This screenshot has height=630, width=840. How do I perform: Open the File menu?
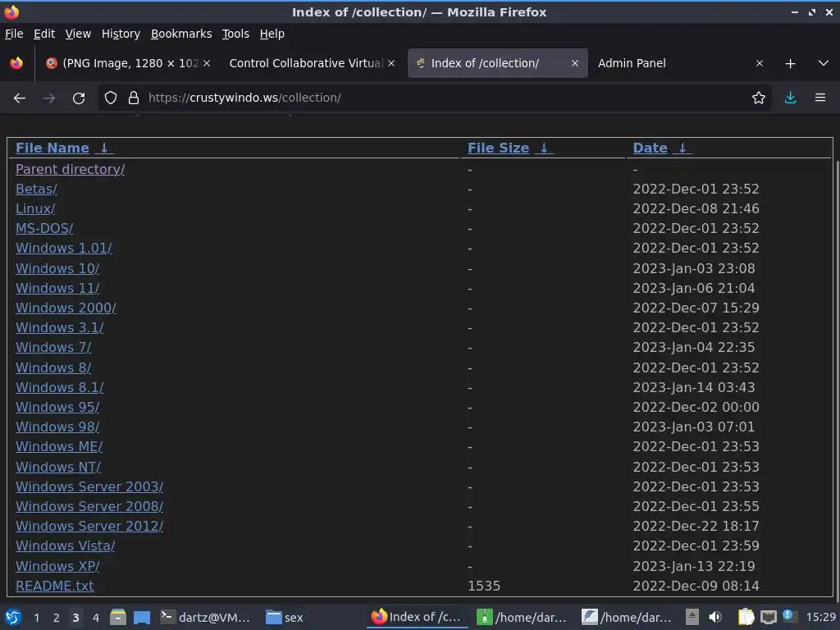tap(14, 34)
